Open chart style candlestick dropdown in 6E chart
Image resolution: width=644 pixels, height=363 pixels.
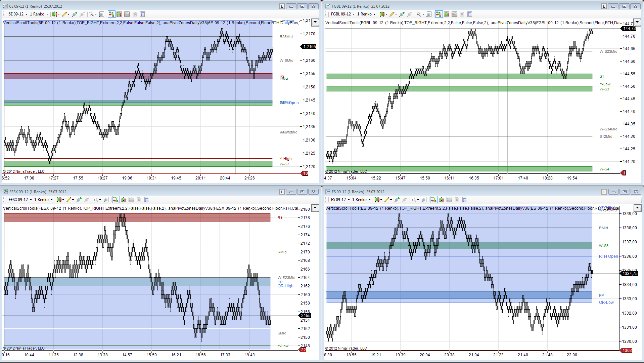coord(56,14)
